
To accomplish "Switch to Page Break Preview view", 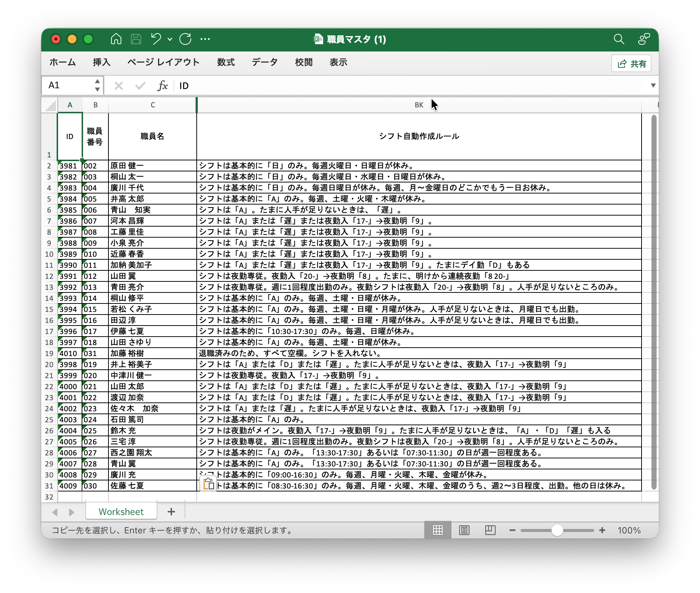I will click(490, 530).
